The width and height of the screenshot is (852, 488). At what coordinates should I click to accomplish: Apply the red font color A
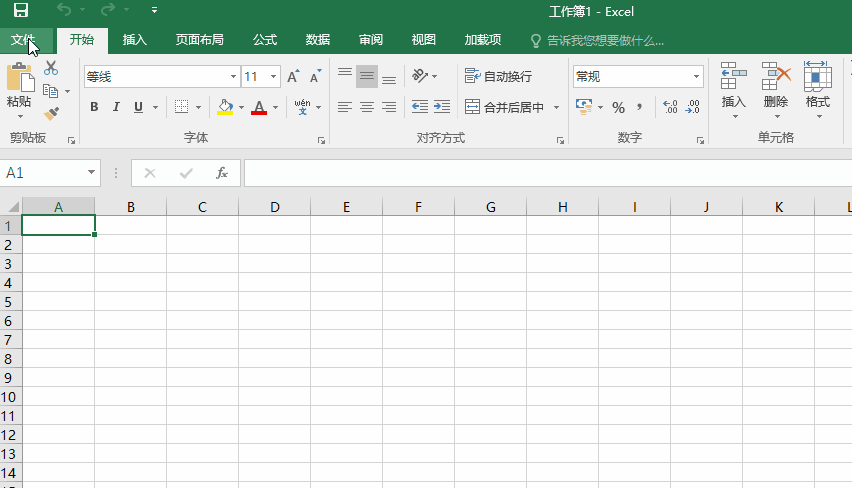(259, 107)
